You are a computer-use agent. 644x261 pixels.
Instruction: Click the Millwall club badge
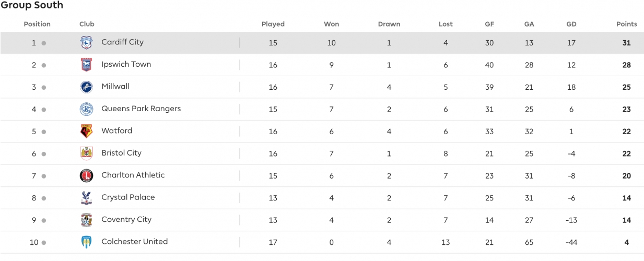[x=86, y=87]
